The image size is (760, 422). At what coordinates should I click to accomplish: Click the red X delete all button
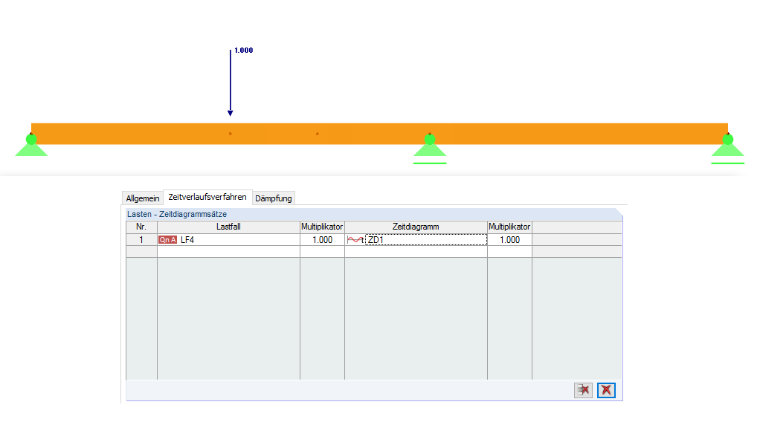click(606, 390)
